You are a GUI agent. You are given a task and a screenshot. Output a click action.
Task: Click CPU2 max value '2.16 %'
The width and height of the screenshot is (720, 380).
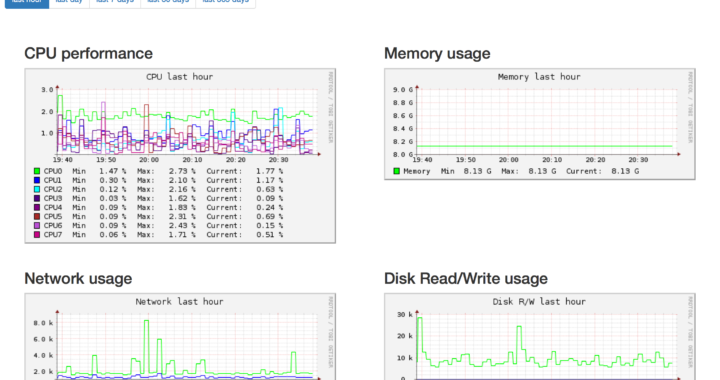pos(182,189)
